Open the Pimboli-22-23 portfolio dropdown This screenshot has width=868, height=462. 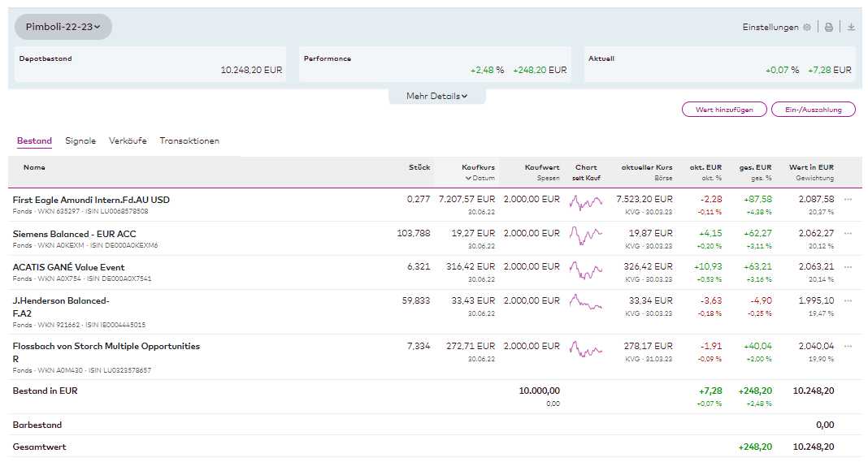click(63, 27)
